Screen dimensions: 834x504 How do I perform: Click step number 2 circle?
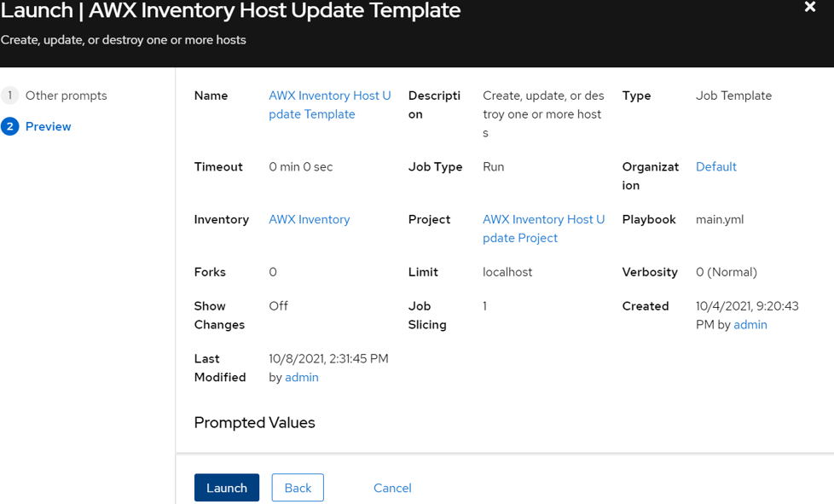(x=9, y=126)
